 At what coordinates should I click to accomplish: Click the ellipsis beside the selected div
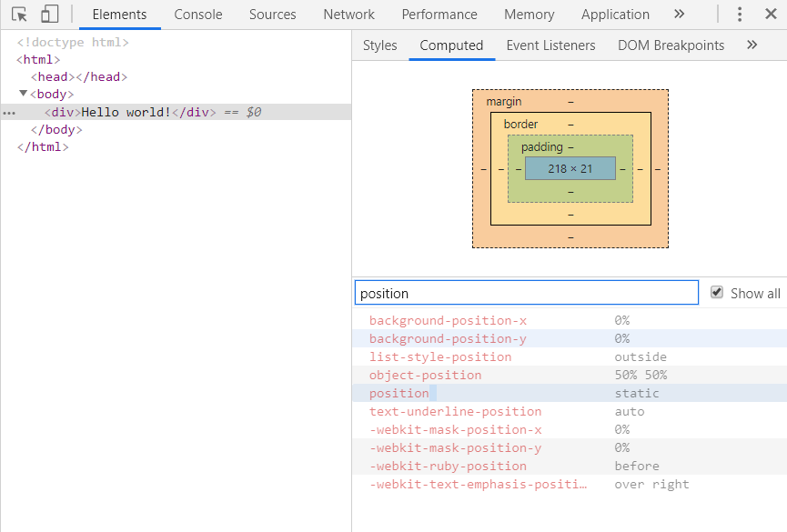[9, 114]
